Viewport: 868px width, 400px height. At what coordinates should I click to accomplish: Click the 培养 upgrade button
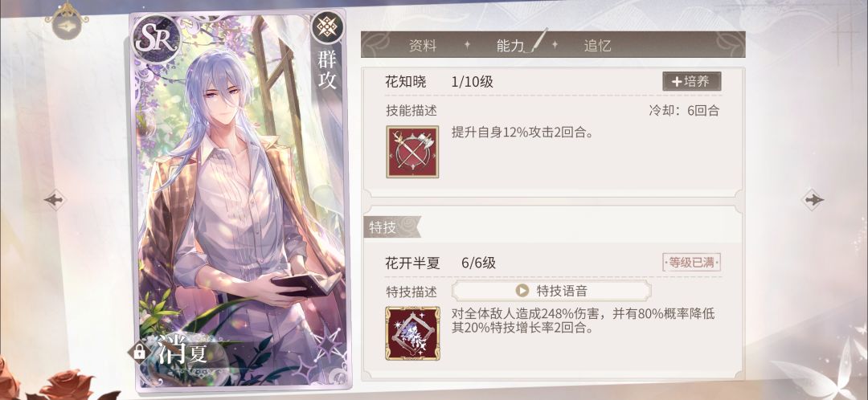[x=691, y=81]
